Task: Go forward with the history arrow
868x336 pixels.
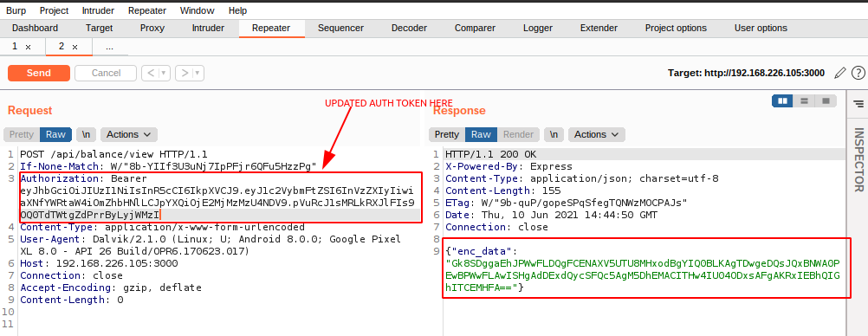Action: 185,73
